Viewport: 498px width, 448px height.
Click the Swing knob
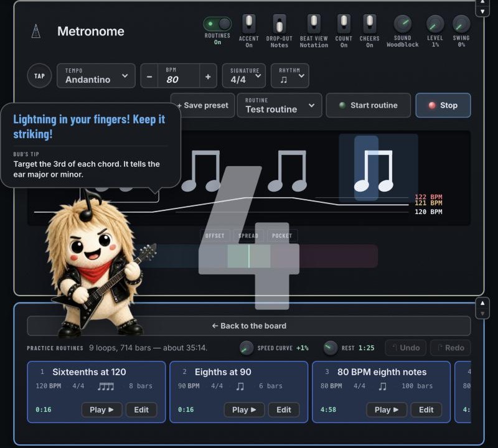tap(461, 24)
